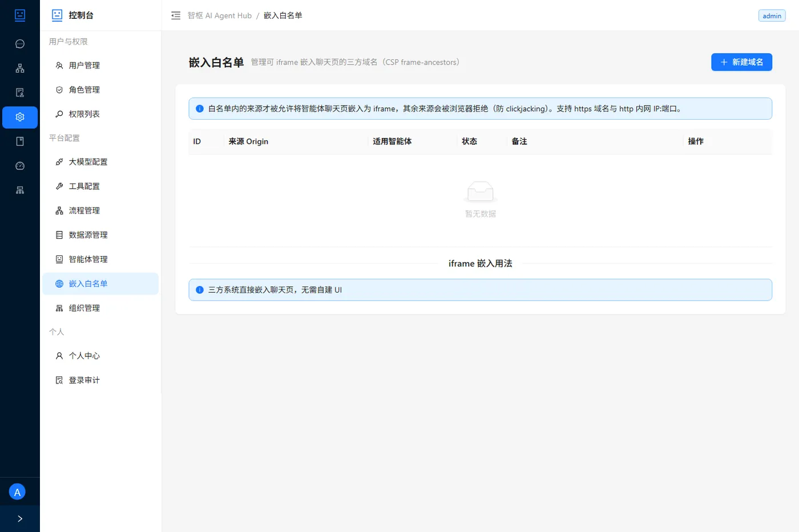Open the book icon in left rail
The width and height of the screenshot is (799, 532).
[x=20, y=141]
